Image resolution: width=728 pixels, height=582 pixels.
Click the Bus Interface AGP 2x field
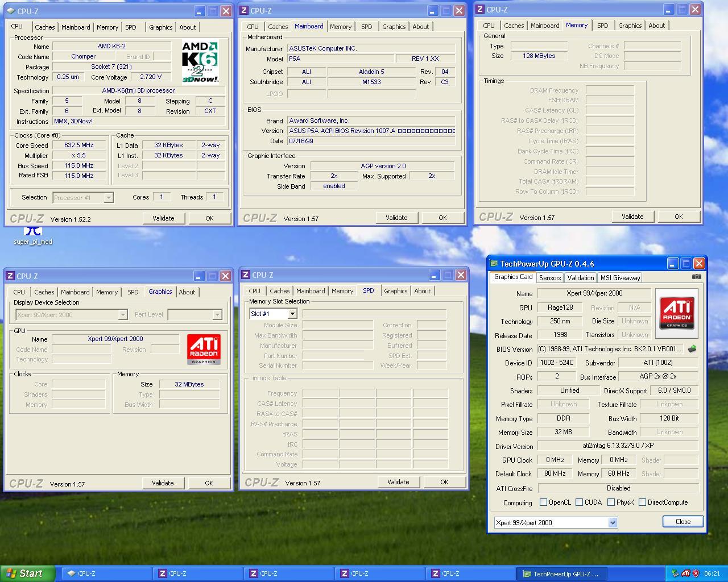click(x=658, y=376)
